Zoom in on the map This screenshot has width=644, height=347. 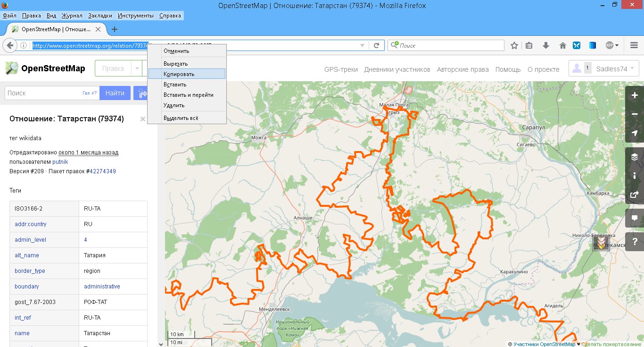click(x=635, y=95)
